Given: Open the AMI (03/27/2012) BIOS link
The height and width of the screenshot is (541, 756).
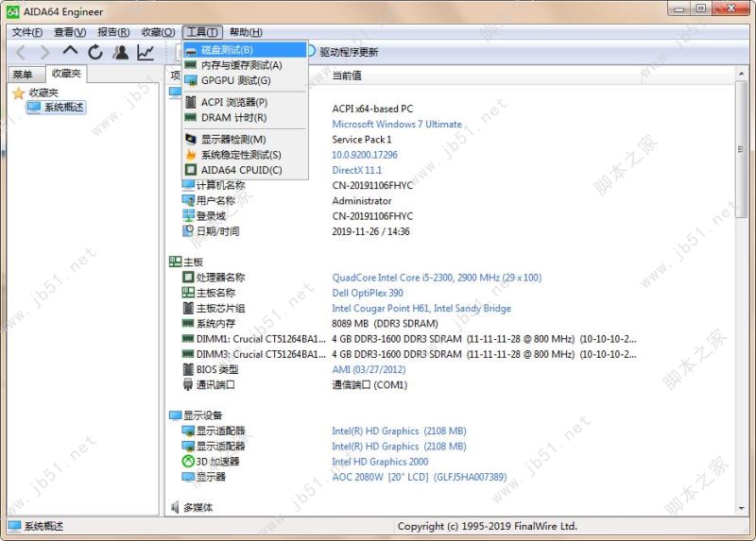Looking at the screenshot, I should click(369, 370).
